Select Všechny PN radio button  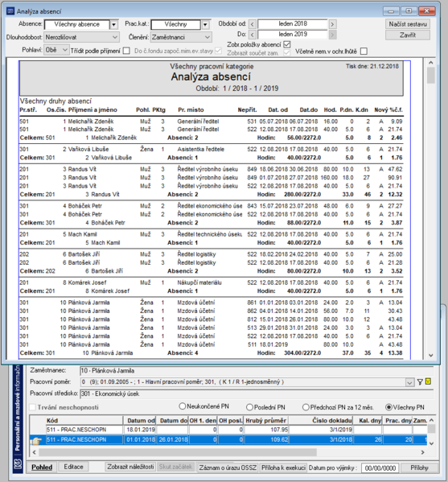[388, 407]
